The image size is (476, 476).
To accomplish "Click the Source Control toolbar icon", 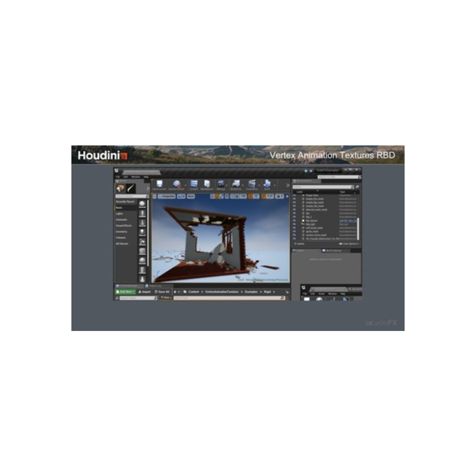I will click(x=177, y=183).
